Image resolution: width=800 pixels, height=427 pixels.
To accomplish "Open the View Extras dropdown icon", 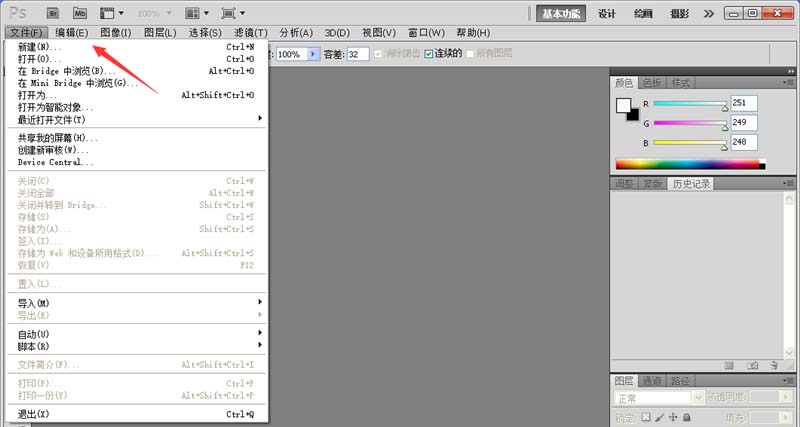I will tap(112, 13).
